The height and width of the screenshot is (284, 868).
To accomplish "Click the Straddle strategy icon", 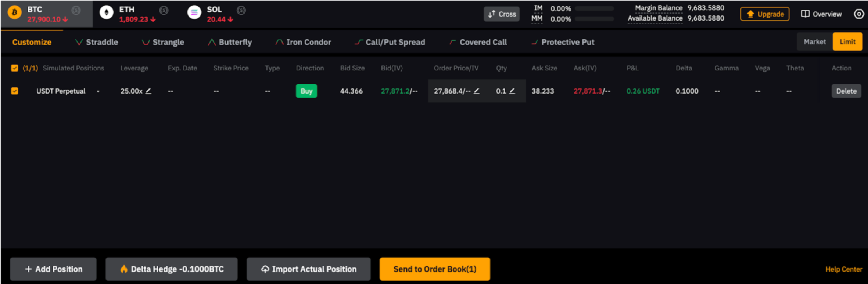I will pyautogui.click(x=78, y=42).
